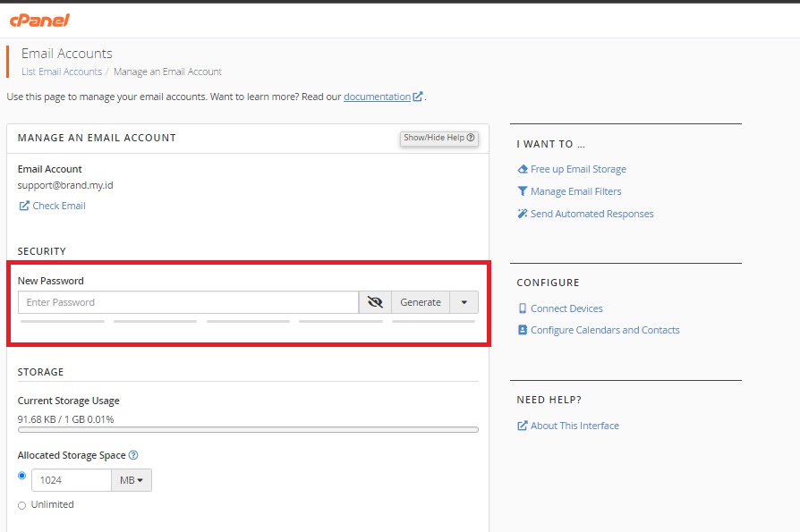The width and height of the screenshot is (800, 532).
Task: Click the Email Accounts page heading
Action: click(x=67, y=54)
